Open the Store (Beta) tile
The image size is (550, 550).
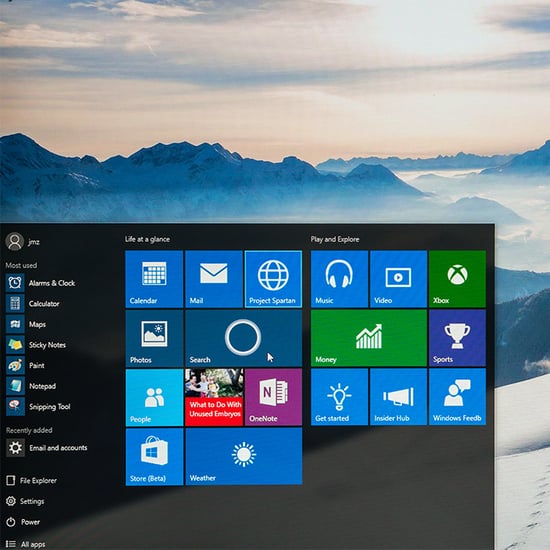click(x=154, y=457)
